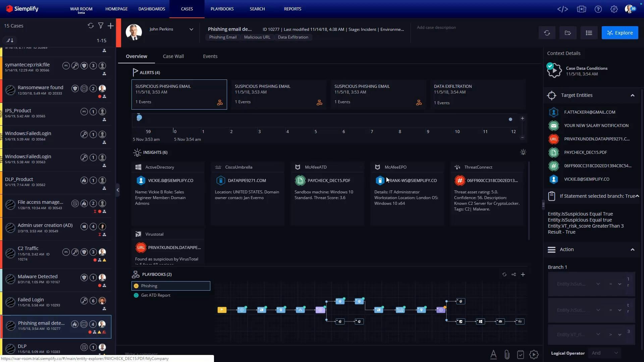Open case sorting options in cases panel
The height and width of the screenshot is (362, 644).
coord(9,40)
